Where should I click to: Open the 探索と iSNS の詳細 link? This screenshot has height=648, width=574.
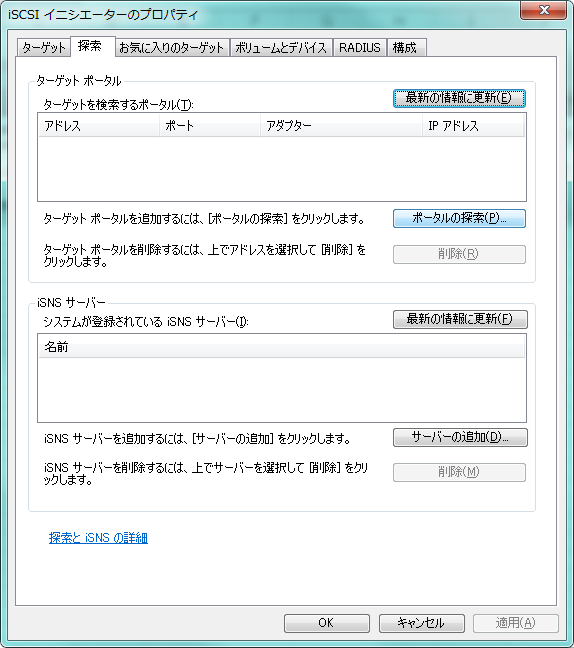pyautogui.click(x=98, y=538)
